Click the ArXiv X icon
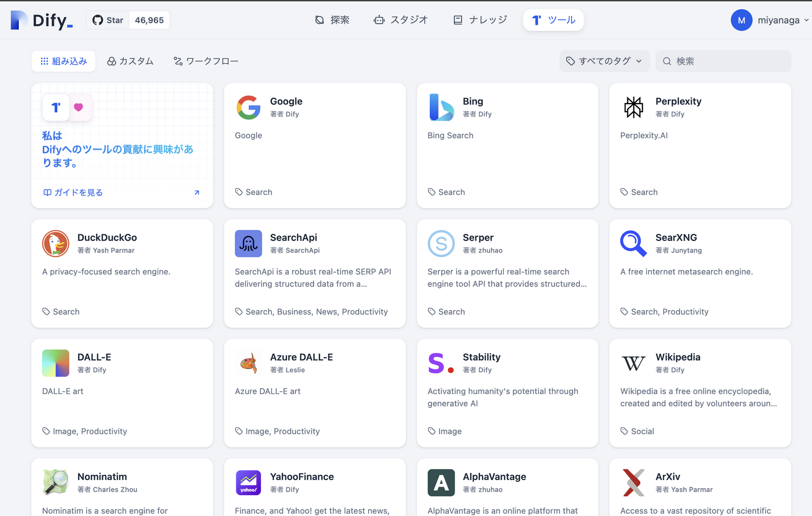 coord(634,482)
